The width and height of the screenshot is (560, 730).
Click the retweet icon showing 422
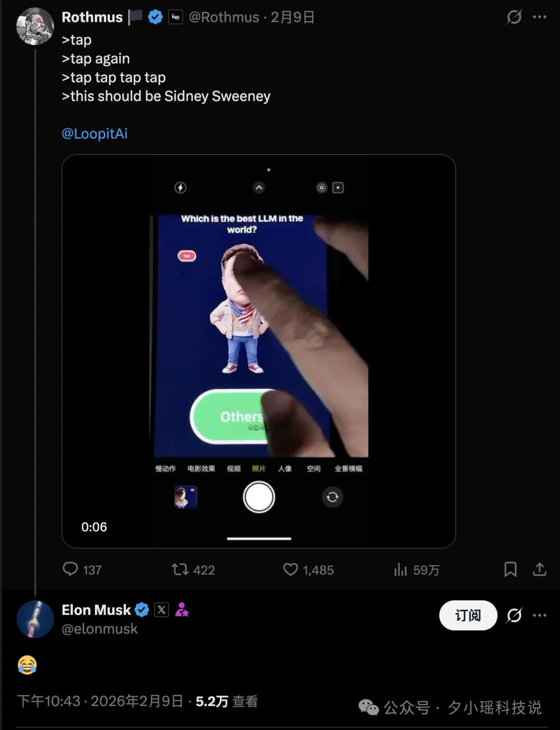coord(180,569)
